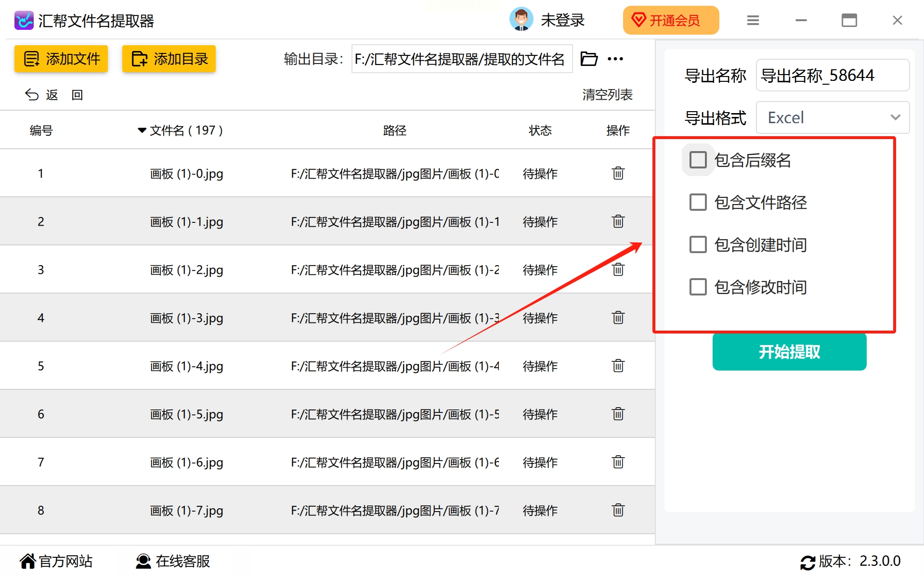The image size is (924, 577).
Task: Enable the 包含文件路径 checkbox
Action: [698, 202]
